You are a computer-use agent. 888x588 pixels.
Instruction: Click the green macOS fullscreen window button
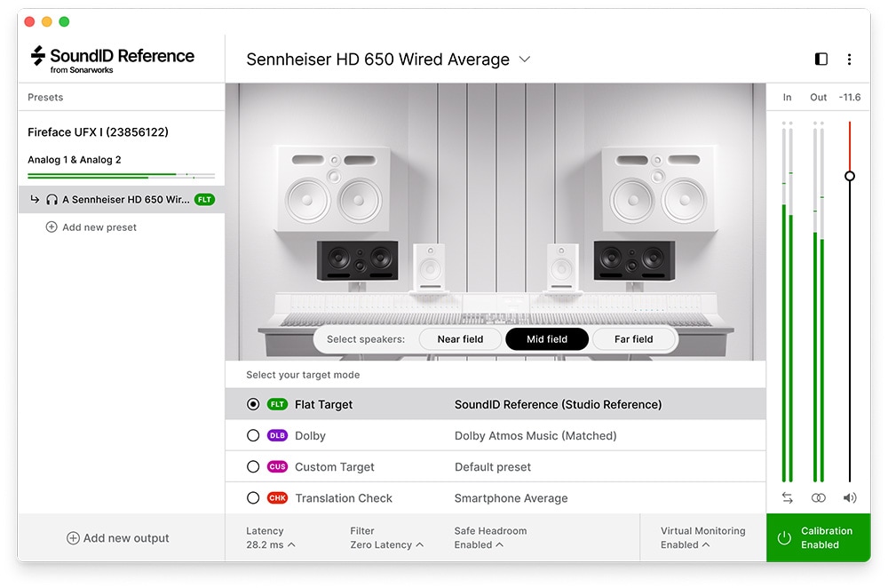(64, 21)
